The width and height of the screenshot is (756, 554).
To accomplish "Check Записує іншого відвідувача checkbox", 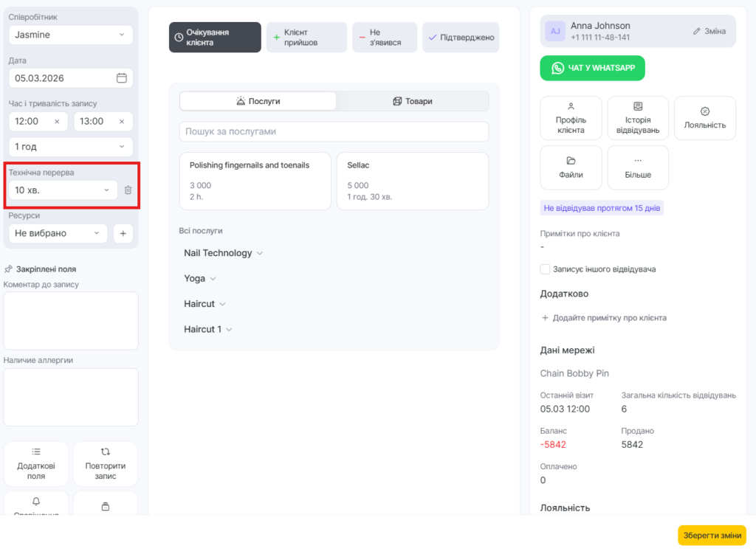I will coord(545,269).
